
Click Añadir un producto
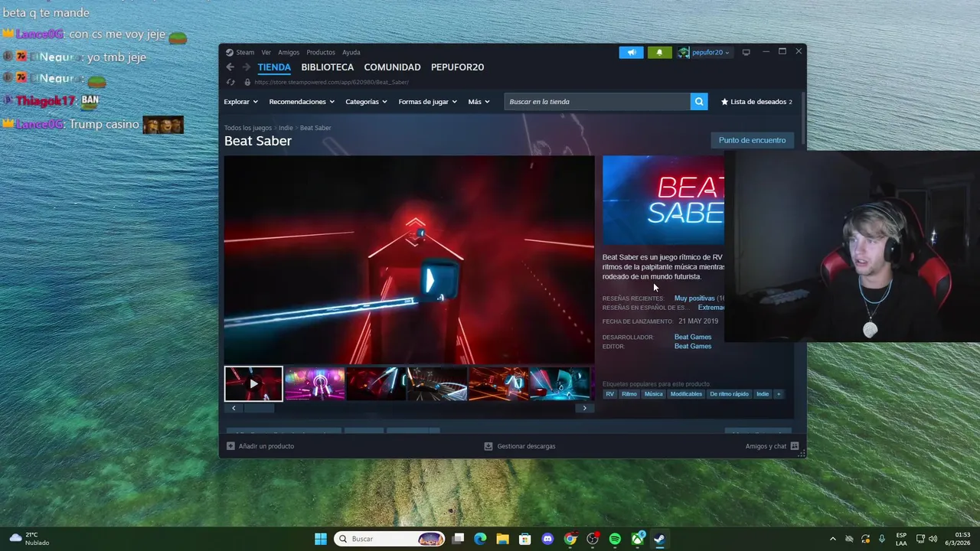pyautogui.click(x=260, y=446)
